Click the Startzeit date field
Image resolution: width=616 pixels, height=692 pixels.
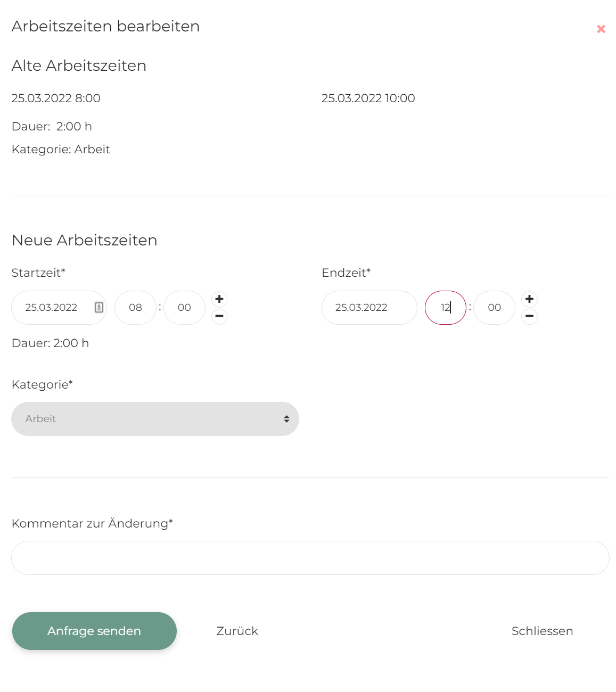pyautogui.click(x=52, y=308)
